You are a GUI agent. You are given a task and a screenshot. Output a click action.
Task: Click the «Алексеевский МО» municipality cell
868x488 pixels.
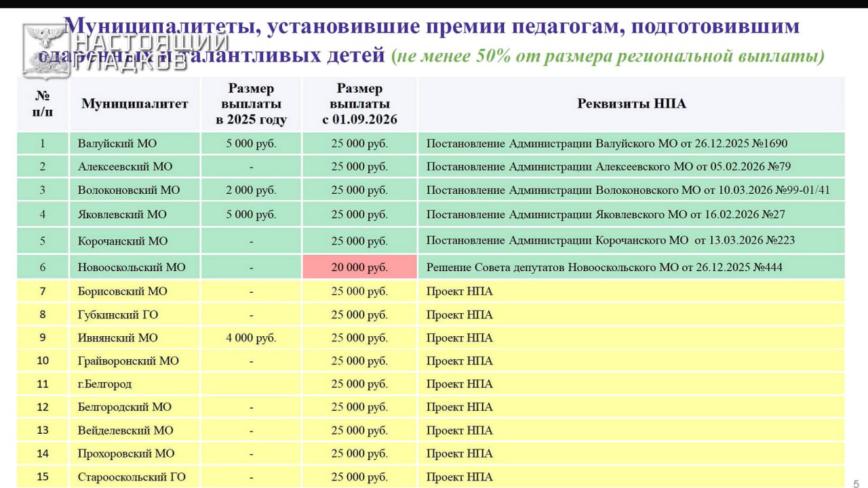(125, 167)
